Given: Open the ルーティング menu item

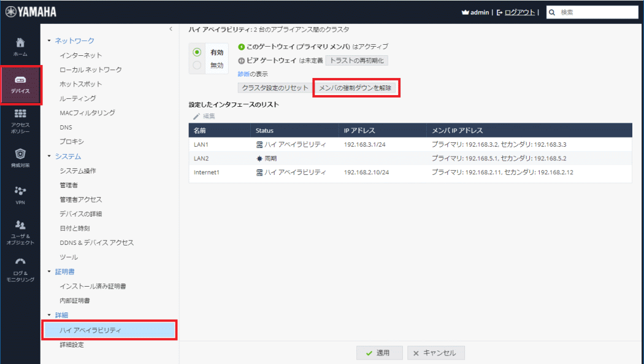Looking at the screenshot, I should click(77, 98).
